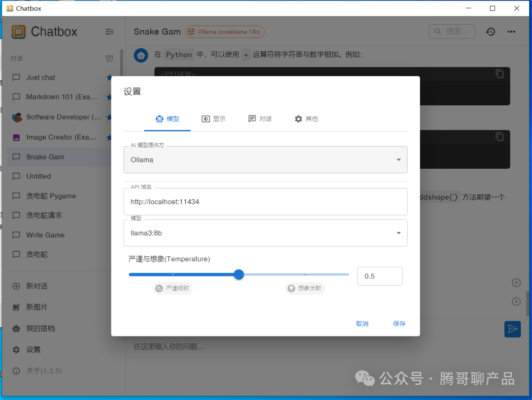Open the Snake Gam conversation
This screenshot has height=400, width=532.
[60, 157]
